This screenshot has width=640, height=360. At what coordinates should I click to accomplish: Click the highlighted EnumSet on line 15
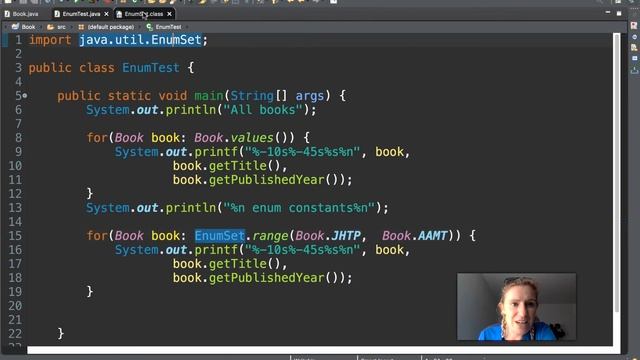pyautogui.click(x=220, y=236)
